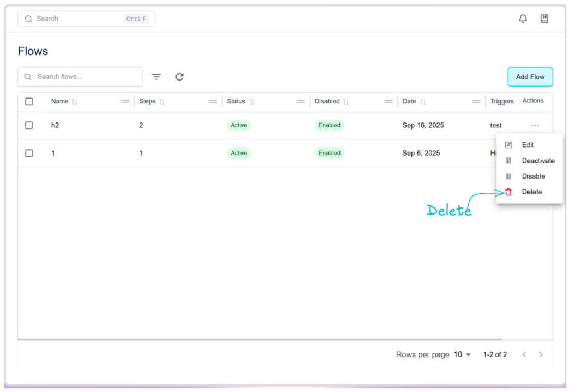This screenshot has width=570, height=392.
Task: Click the filter icon beside flow search
Action: click(156, 77)
